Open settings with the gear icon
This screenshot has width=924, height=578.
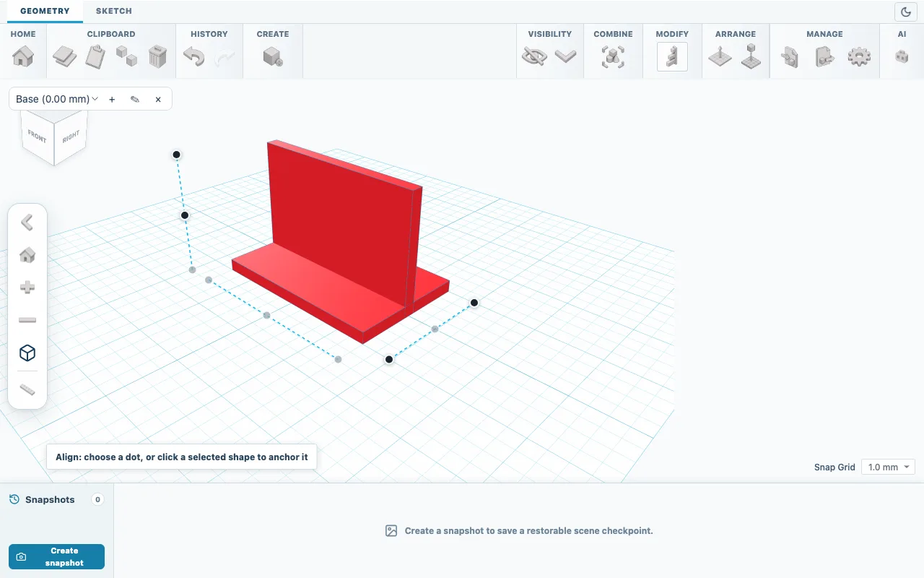point(859,56)
